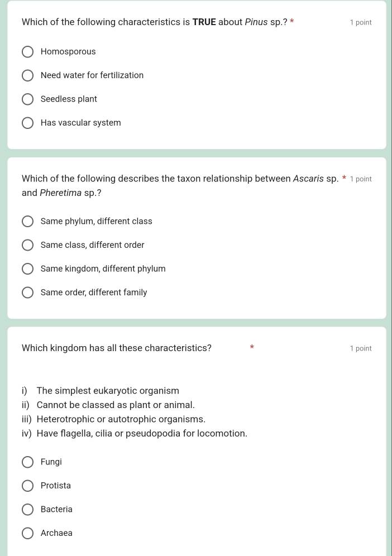This screenshot has width=392, height=556.
Task: Select the Homosporous option
Action: tap(27, 51)
